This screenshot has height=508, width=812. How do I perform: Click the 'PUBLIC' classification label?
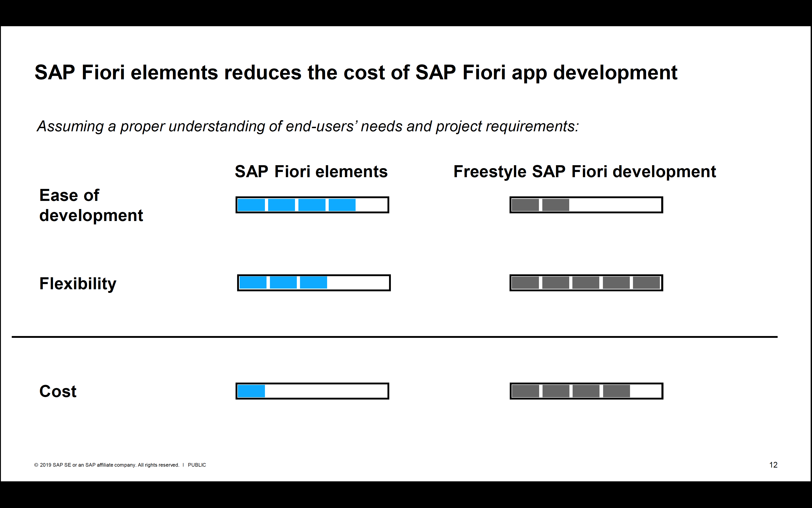tap(197, 465)
